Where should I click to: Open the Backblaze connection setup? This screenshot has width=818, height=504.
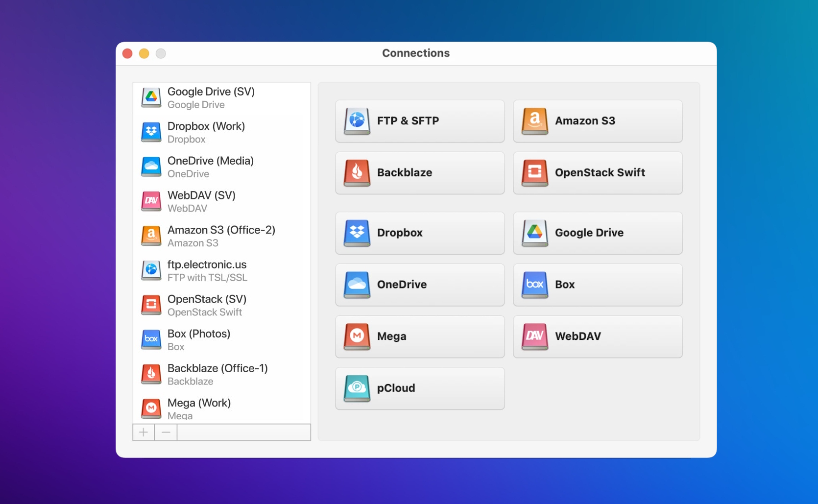point(419,172)
